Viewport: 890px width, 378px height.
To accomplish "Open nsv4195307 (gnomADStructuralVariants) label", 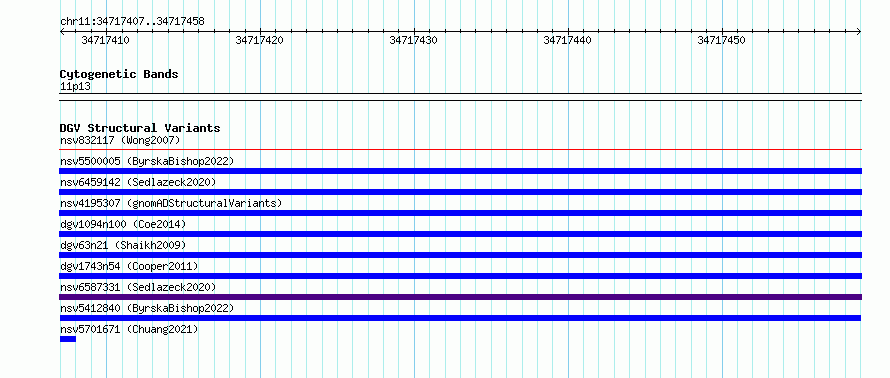I will pyautogui.click(x=171, y=203).
